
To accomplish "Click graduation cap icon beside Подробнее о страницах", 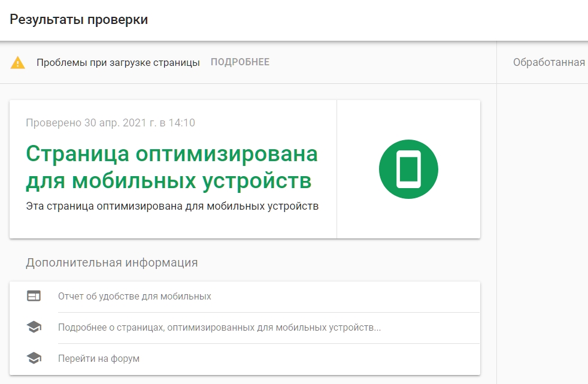I will pyautogui.click(x=34, y=327).
